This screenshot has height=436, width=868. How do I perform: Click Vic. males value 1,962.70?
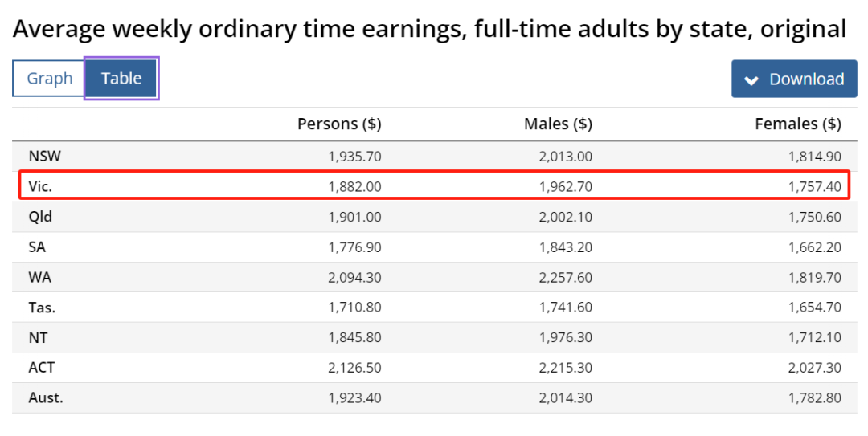566,186
